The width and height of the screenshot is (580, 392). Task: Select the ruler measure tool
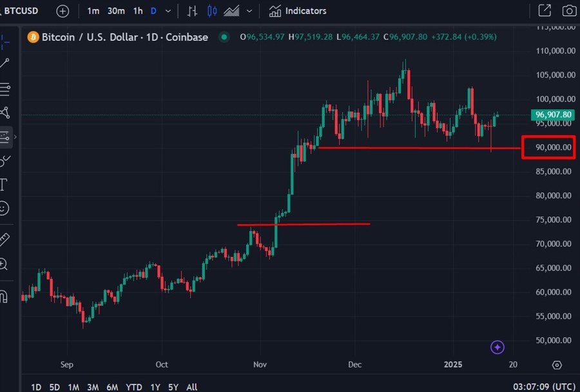4,239
